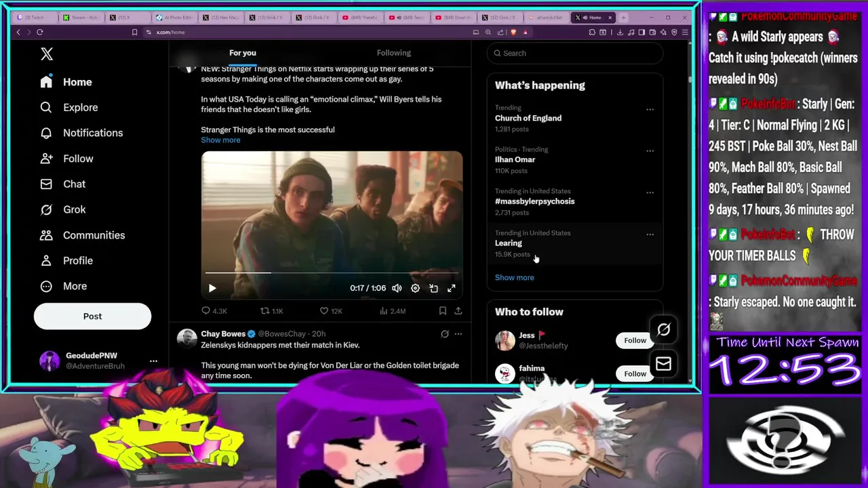Open floating Messages envelope button
The height and width of the screenshot is (488, 868).
click(x=663, y=365)
